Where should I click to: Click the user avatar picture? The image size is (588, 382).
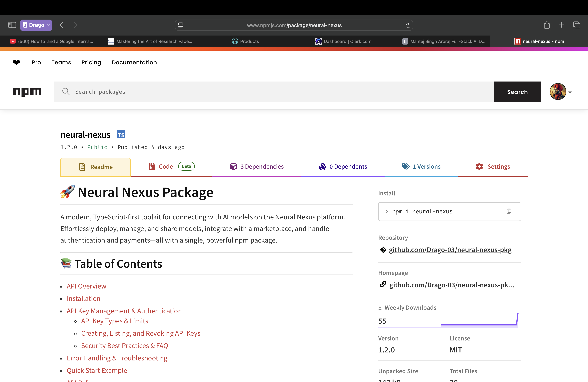[558, 92]
